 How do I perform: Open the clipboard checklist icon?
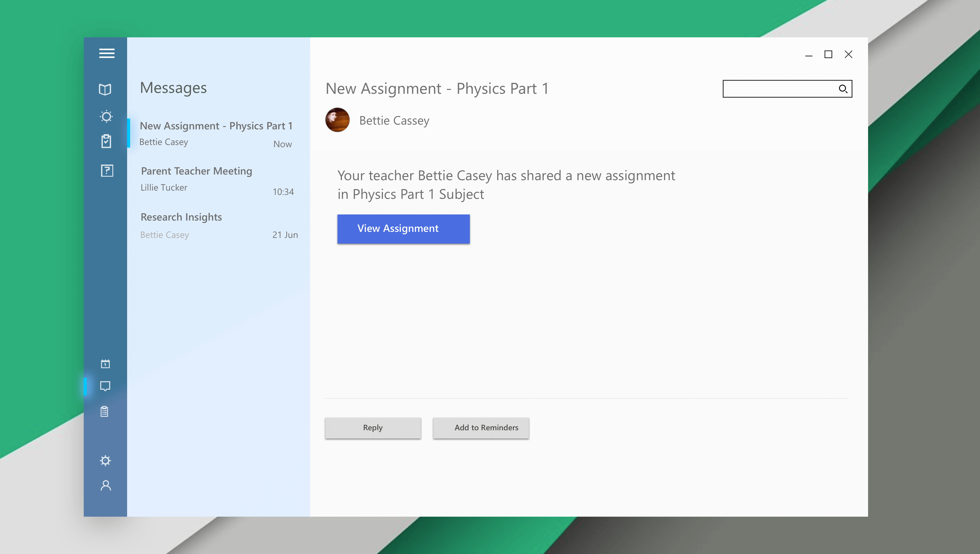click(x=106, y=141)
